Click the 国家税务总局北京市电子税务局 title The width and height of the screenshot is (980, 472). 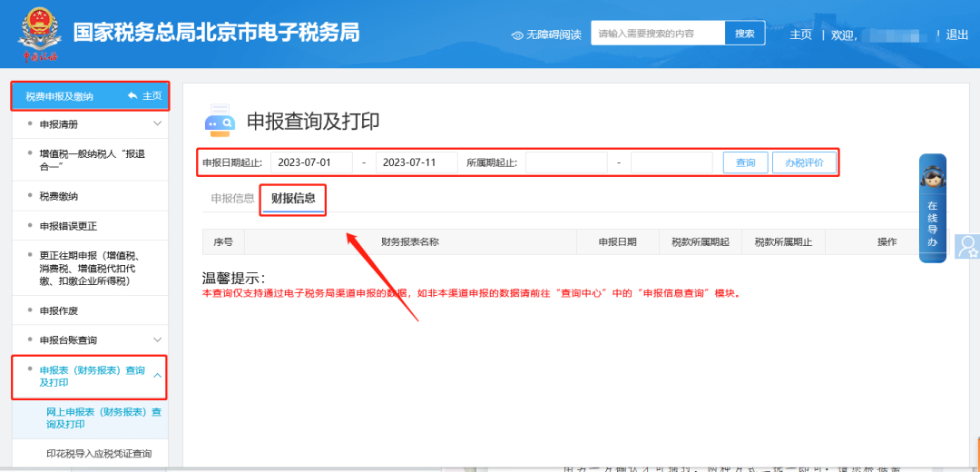[x=216, y=33]
